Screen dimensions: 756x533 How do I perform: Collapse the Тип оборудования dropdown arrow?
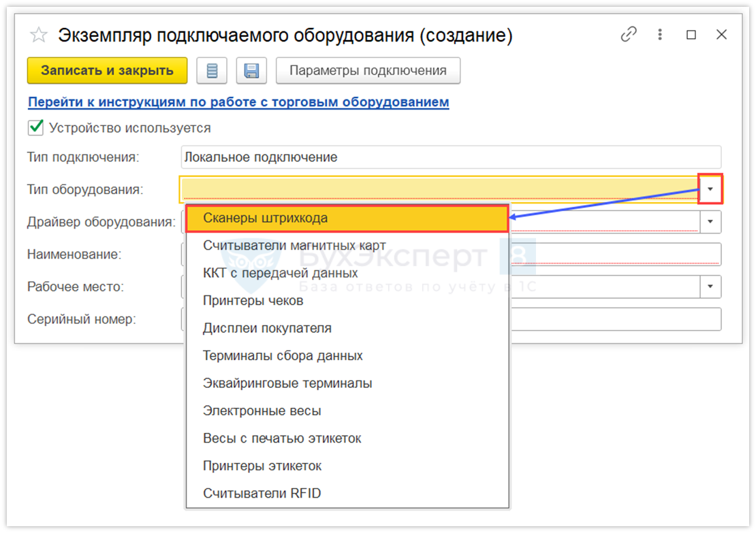(x=710, y=189)
